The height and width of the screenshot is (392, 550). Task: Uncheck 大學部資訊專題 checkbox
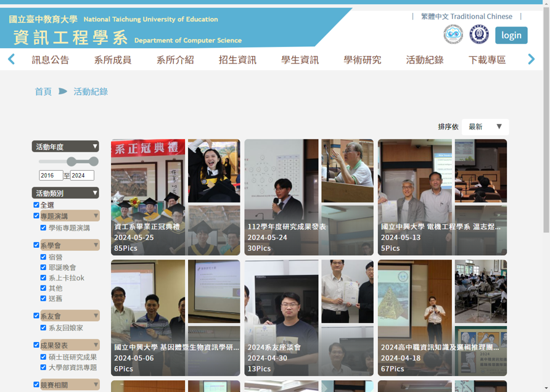[43, 367]
